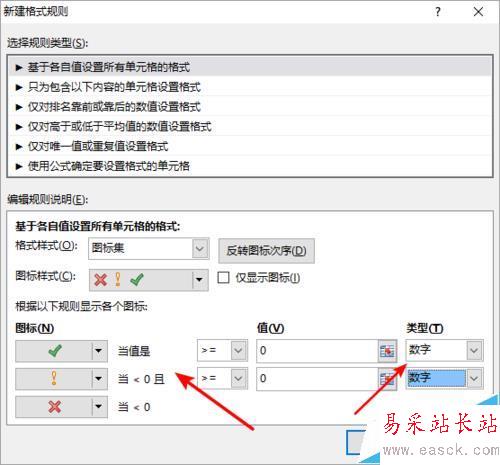Viewport: 500px width, 465px height.
Task: Select rule type 使用公式确定要设置格式的单元格
Action: coord(250,166)
